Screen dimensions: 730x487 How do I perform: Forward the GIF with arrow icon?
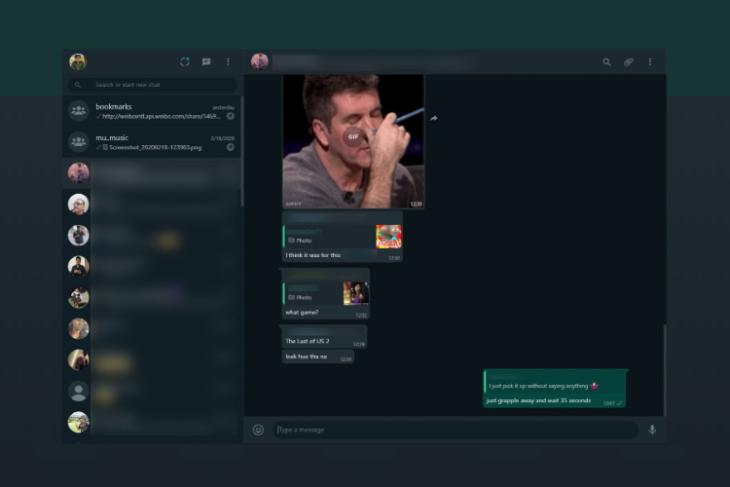[434, 118]
